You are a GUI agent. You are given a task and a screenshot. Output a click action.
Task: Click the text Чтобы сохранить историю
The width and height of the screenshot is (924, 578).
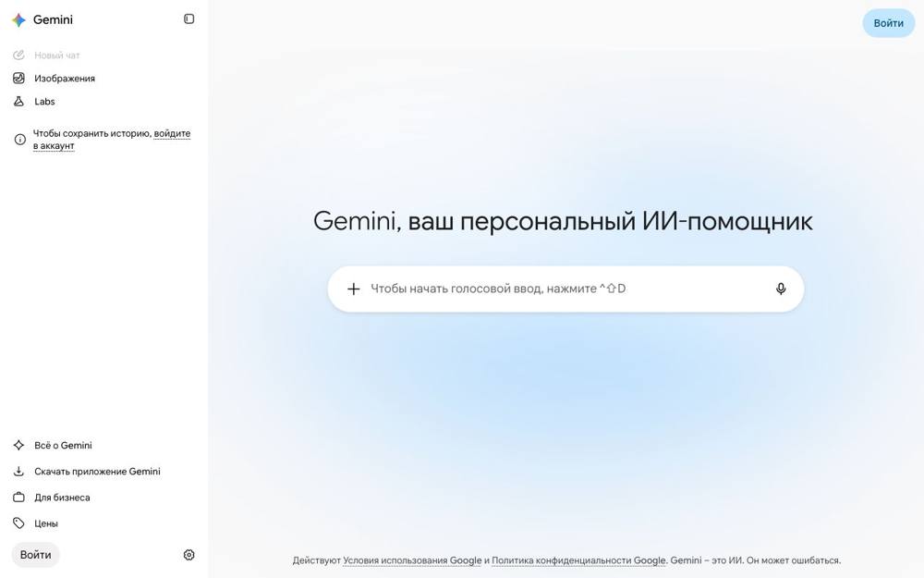pyautogui.click(x=91, y=134)
